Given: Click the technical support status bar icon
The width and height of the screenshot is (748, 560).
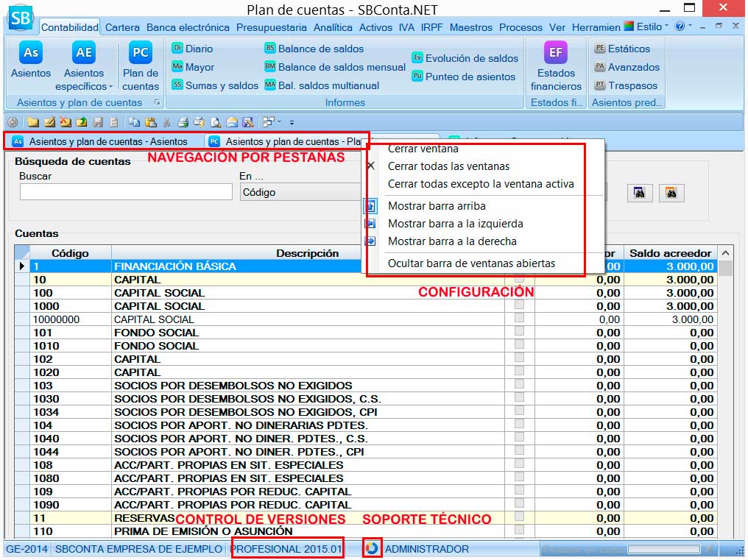Looking at the screenshot, I should pos(373,549).
